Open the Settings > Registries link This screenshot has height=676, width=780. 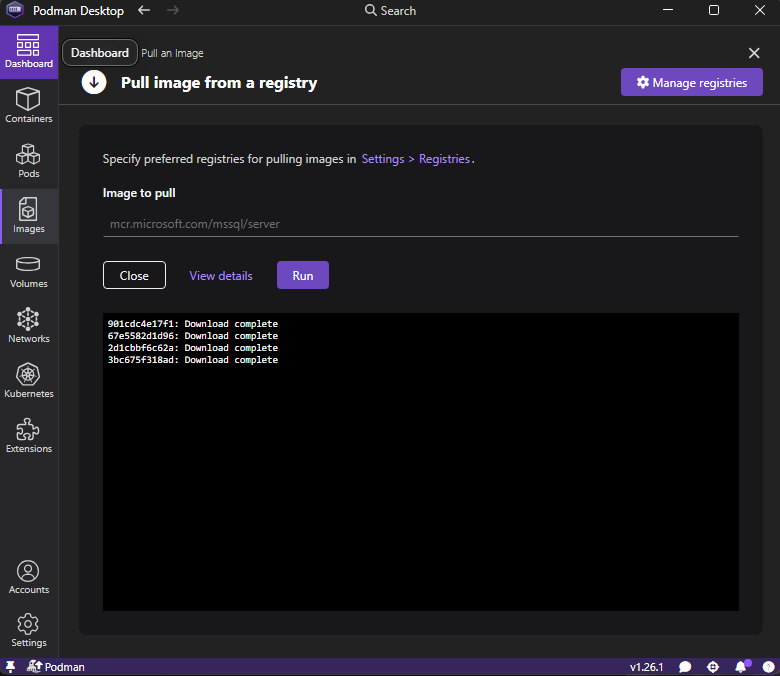416,159
